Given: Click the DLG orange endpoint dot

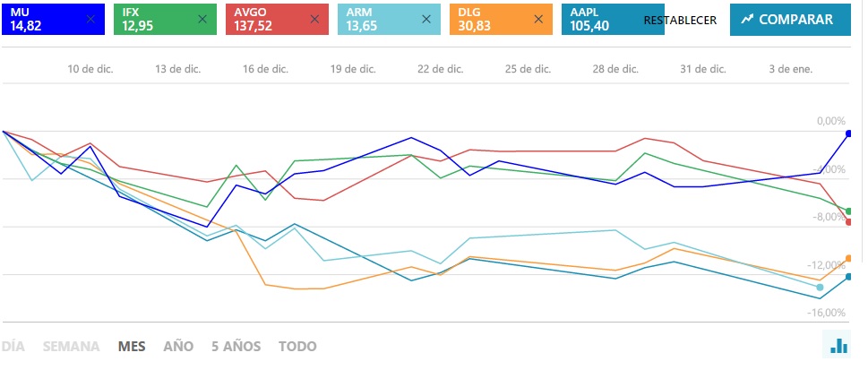Looking at the screenshot, I should [x=848, y=258].
